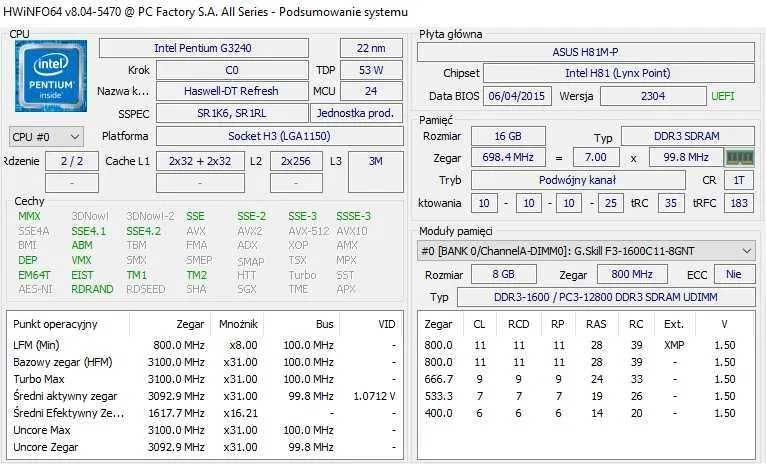766x464 pixels.
Task: Click the CR value 1T
Action: click(x=739, y=180)
